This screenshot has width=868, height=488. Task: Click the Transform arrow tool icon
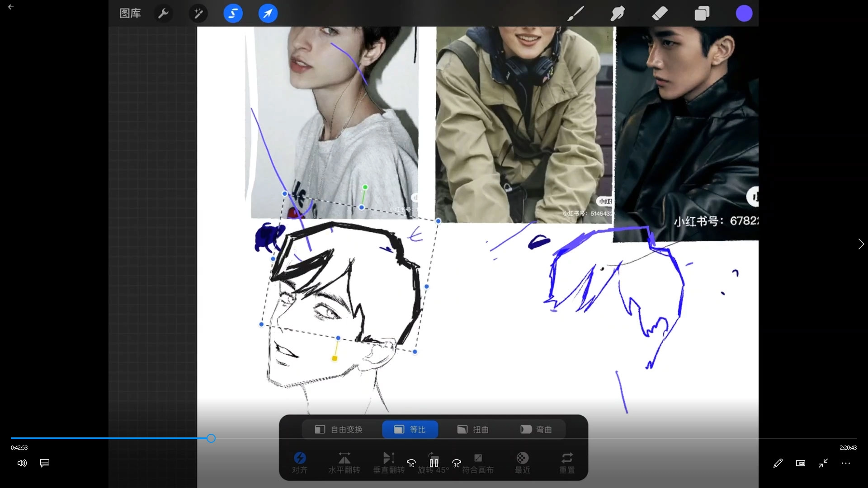(268, 14)
